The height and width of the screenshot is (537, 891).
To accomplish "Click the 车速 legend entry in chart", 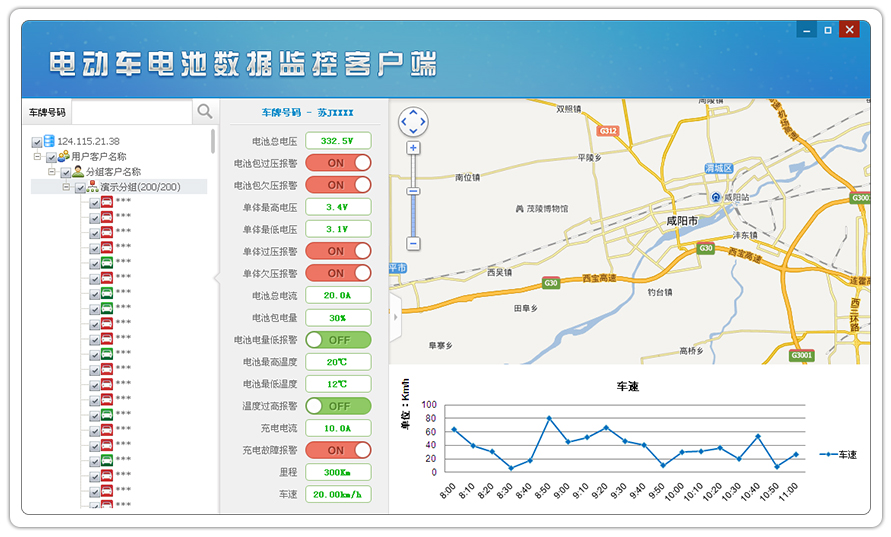I will (838, 454).
